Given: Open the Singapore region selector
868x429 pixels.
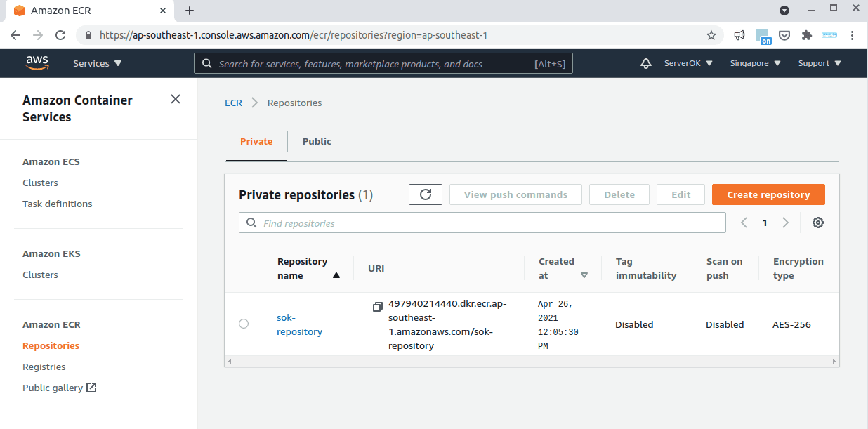Looking at the screenshot, I should click(754, 63).
